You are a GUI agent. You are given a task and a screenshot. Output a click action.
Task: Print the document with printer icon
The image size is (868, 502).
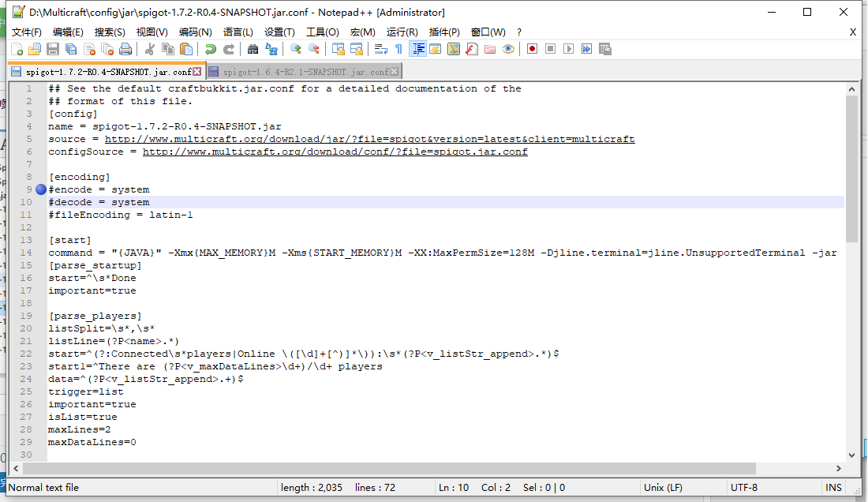[x=126, y=49]
